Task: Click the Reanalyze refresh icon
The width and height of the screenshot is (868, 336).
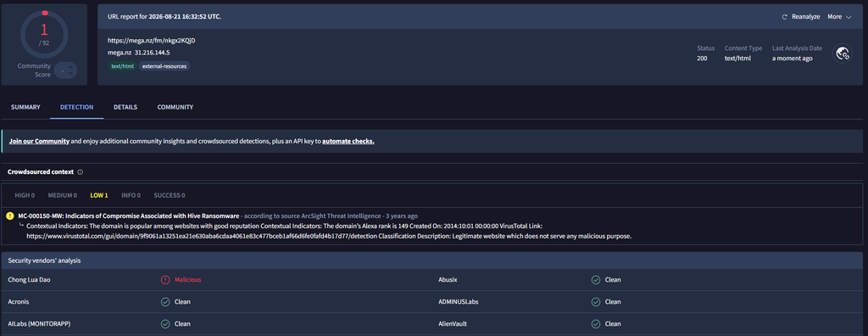Action: [x=784, y=17]
